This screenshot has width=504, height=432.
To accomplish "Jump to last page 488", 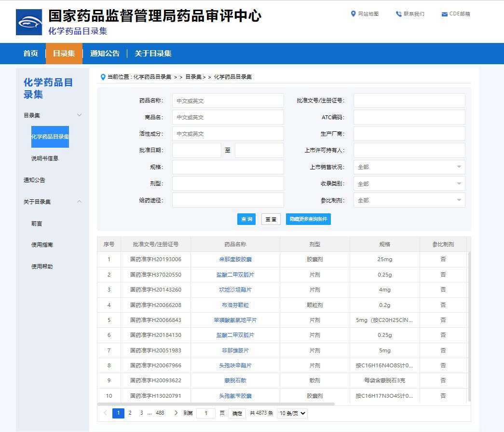I will 160,413.
